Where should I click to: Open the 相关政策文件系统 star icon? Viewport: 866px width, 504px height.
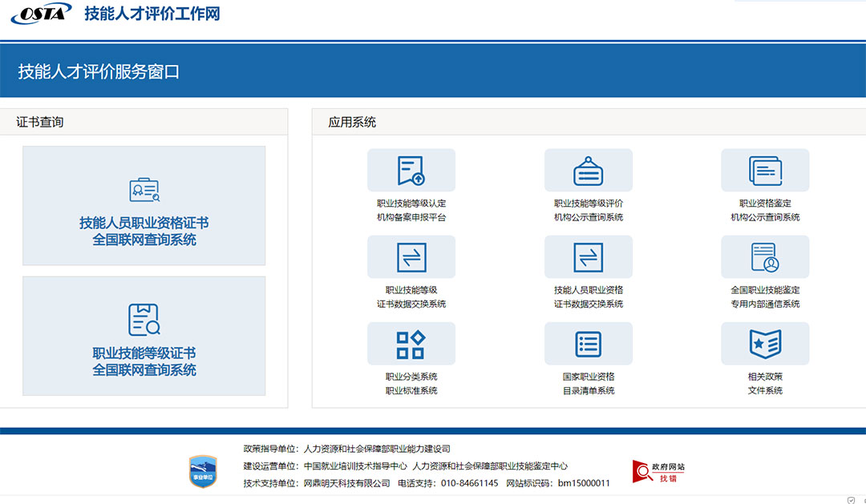pyautogui.click(x=765, y=343)
